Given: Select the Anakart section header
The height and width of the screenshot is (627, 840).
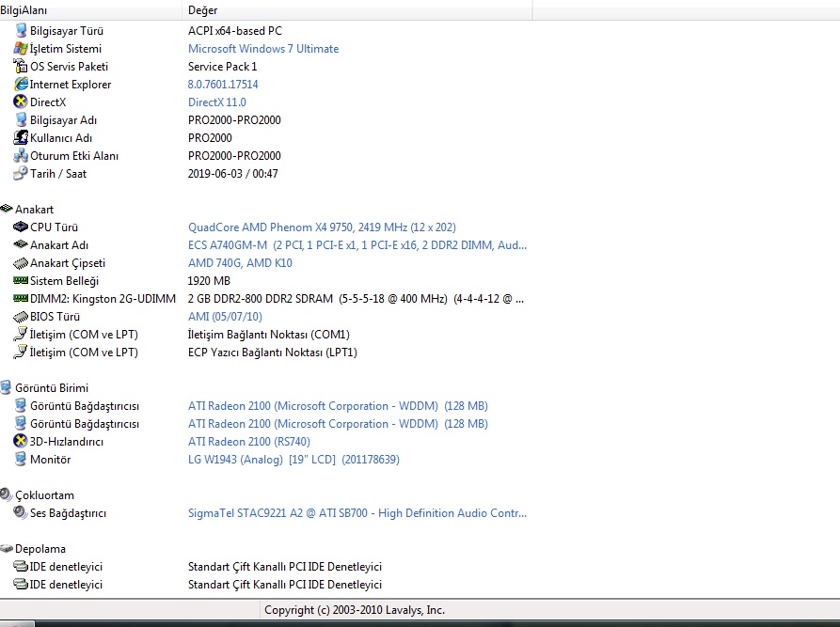Looking at the screenshot, I should coord(34,210).
